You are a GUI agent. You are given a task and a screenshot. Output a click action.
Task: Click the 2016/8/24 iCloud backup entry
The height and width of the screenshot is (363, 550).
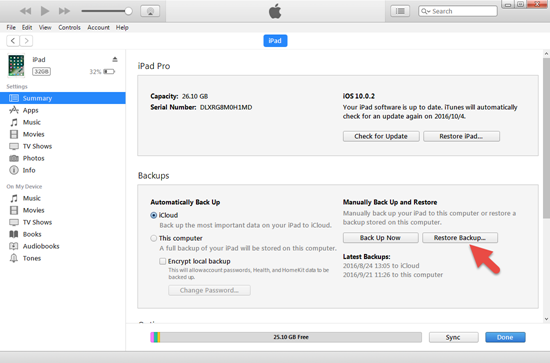point(381,266)
